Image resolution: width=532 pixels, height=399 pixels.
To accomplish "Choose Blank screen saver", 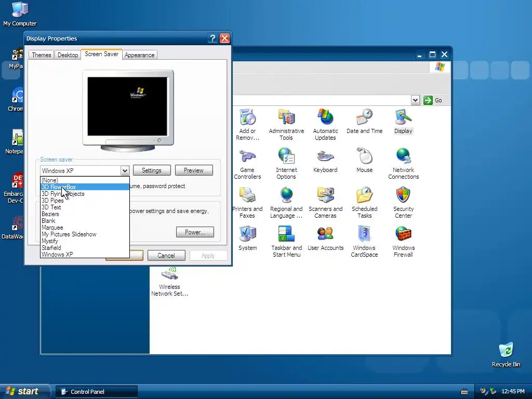I will click(x=85, y=221).
